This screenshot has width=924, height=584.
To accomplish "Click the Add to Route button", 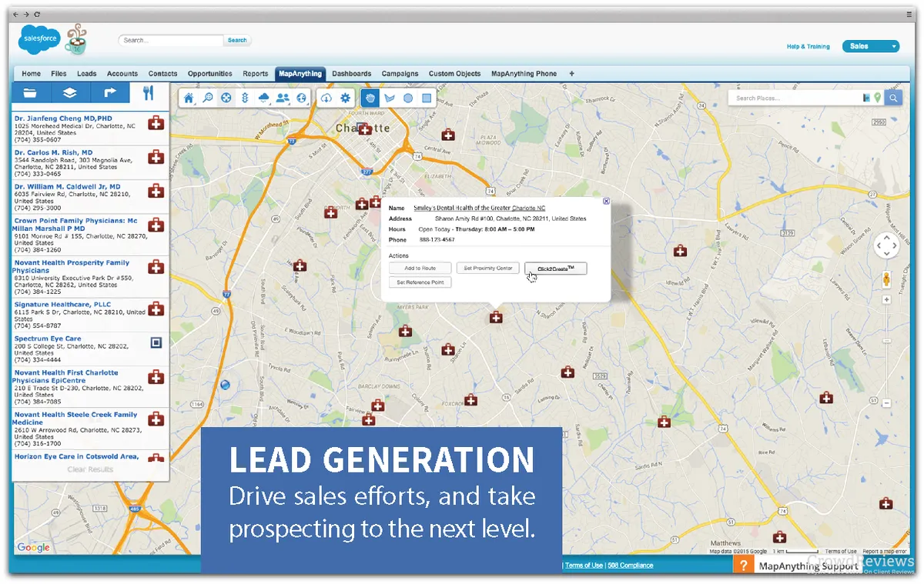I will tap(420, 268).
